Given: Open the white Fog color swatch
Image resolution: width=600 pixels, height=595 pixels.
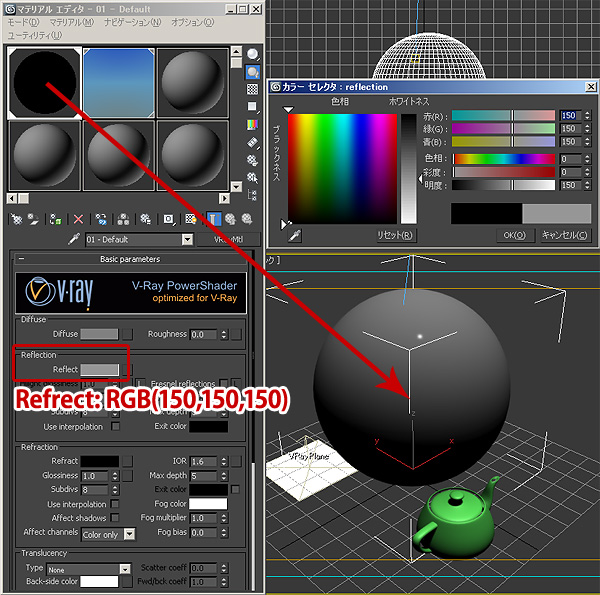Looking at the screenshot, I should (208, 504).
